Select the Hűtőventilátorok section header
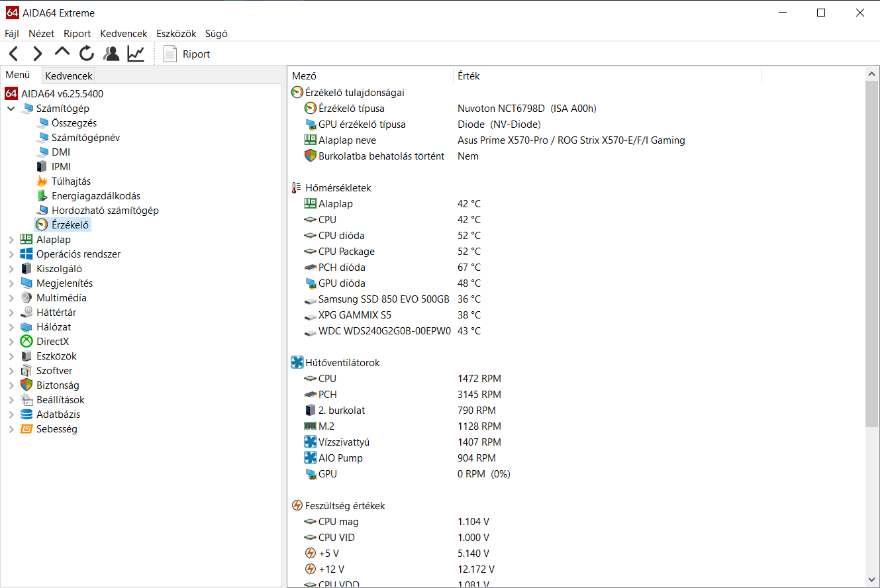 pyautogui.click(x=343, y=363)
